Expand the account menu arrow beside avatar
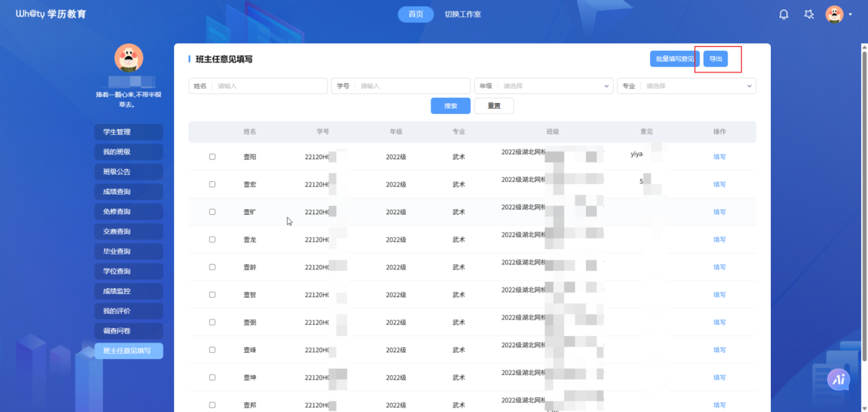Image resolution: width=868 pixels, height=412 pixels. [x=850, y=15]
